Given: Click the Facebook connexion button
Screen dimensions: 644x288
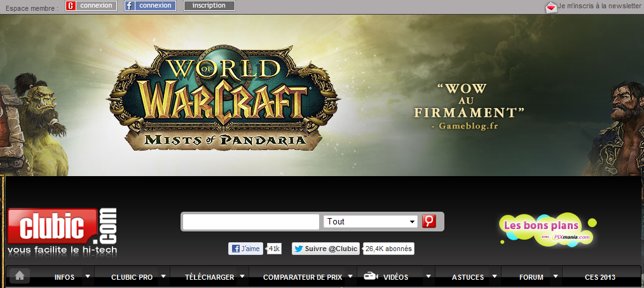Looking at the screenshot, I should (x=150, y=6).
